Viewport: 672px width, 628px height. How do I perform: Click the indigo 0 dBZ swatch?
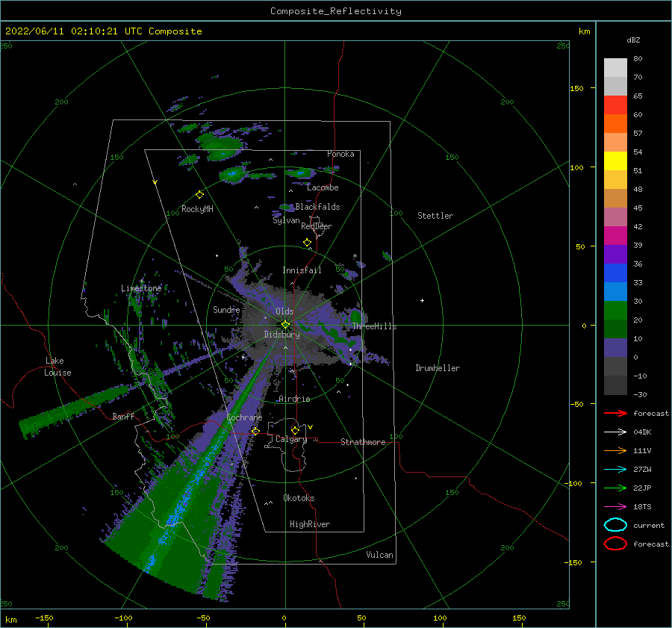[615, 348]
